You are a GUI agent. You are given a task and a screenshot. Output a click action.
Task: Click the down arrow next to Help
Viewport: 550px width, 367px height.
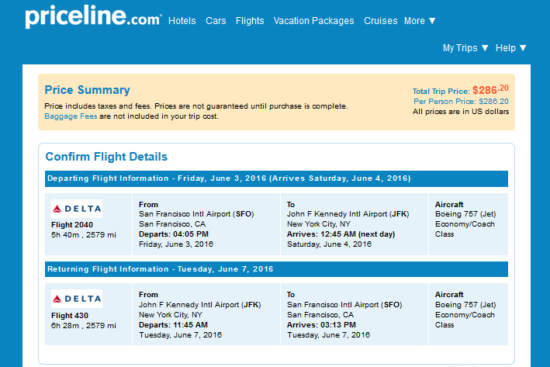[x=523, y=48]
